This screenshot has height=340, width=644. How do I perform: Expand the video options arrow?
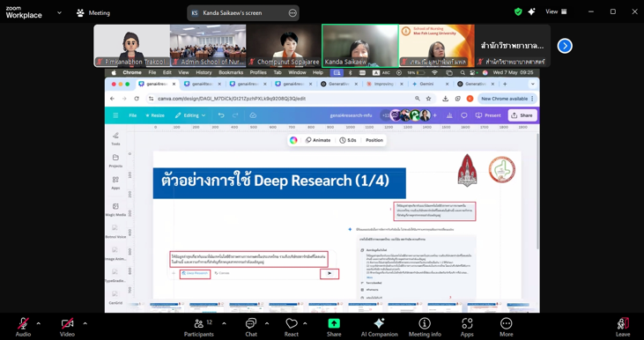(85, 323)
